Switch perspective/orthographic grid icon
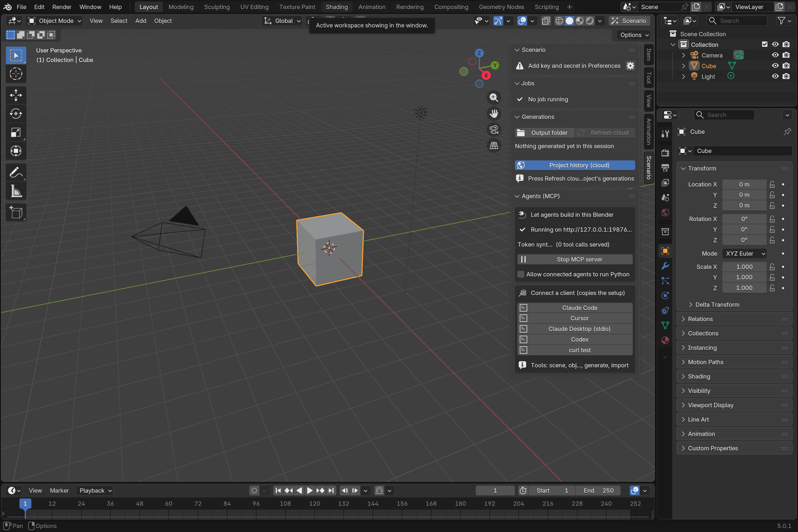Screen dimensions: 798x532 (x=494, y=146)
